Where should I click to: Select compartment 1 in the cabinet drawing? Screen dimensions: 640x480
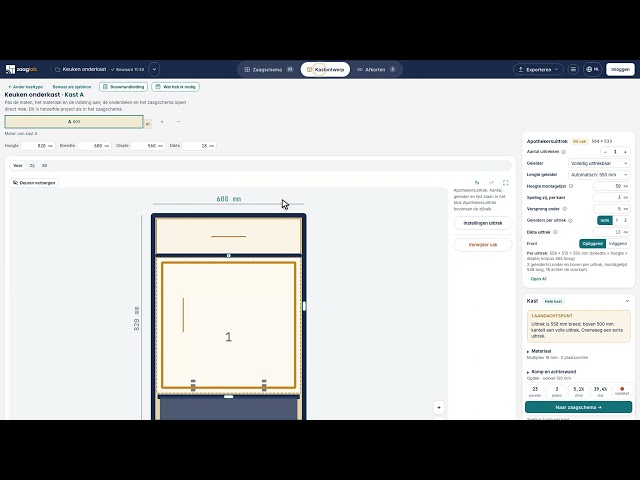click(229, 325)
